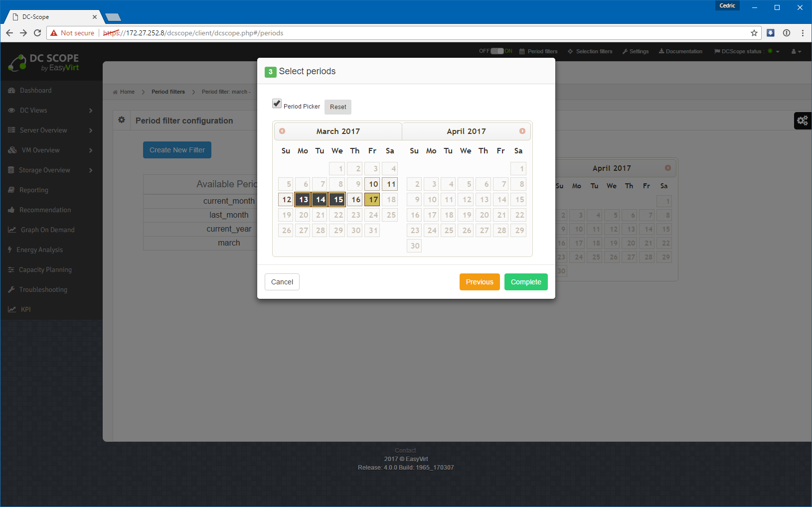
Task: Open the floating settings gears panel
Action: point(802,121)
